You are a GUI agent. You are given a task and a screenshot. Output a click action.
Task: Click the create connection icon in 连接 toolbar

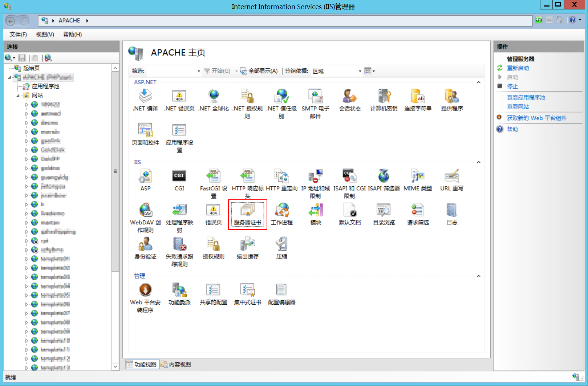pyautogui.click(x=8, y=58)
